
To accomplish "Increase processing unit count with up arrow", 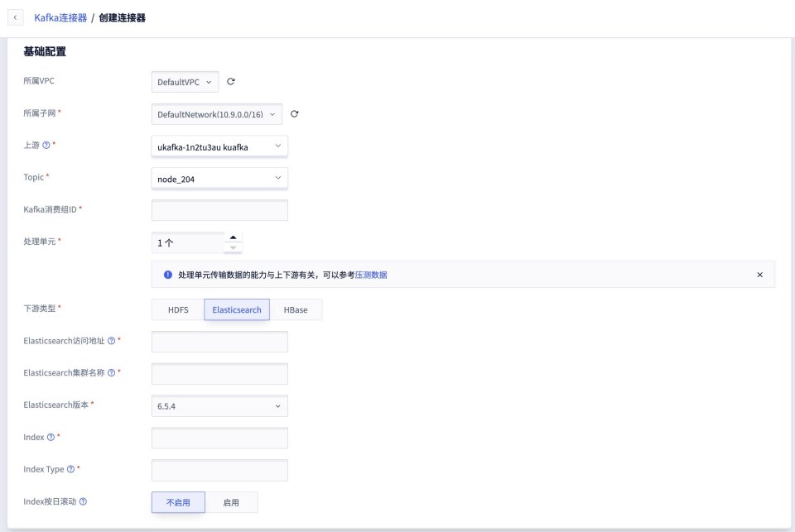I will (x=234, y=237).
